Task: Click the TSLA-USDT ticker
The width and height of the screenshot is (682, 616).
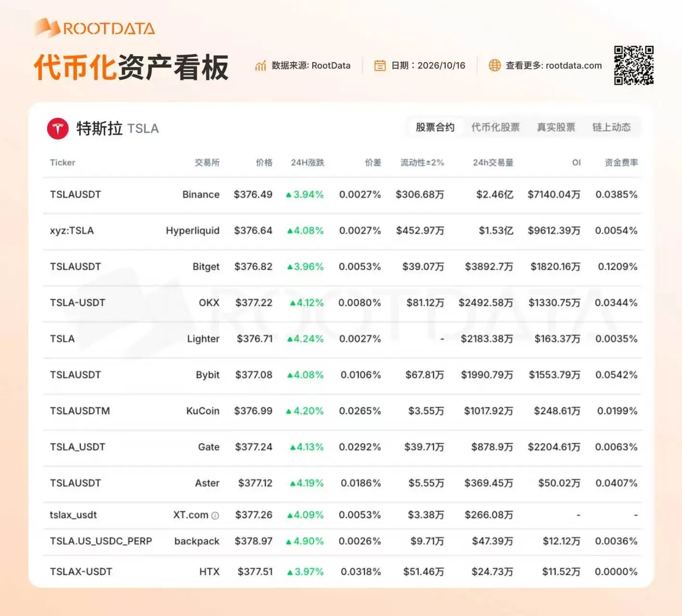Action: [77, 303]
